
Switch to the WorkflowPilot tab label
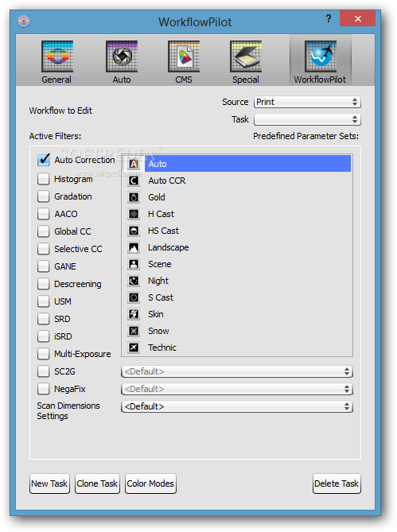click(x=320, y=80)
